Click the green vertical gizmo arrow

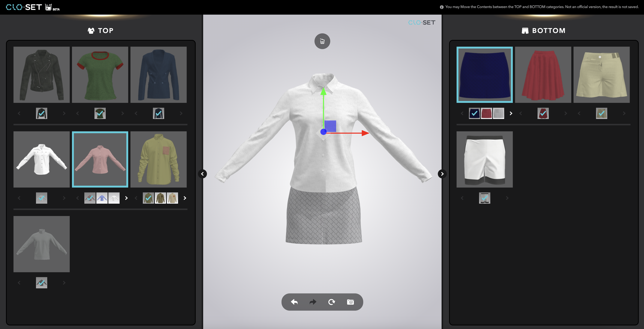coord(323,91)
